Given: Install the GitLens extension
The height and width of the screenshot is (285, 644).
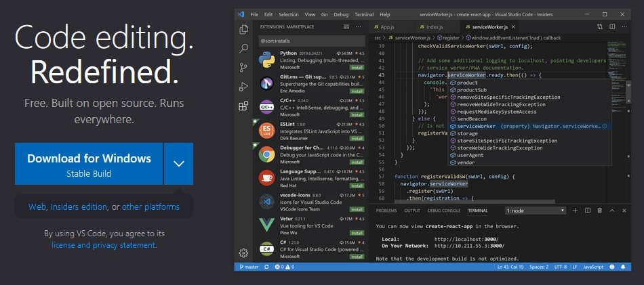Looking at the screenshot, I should point(357,91).
